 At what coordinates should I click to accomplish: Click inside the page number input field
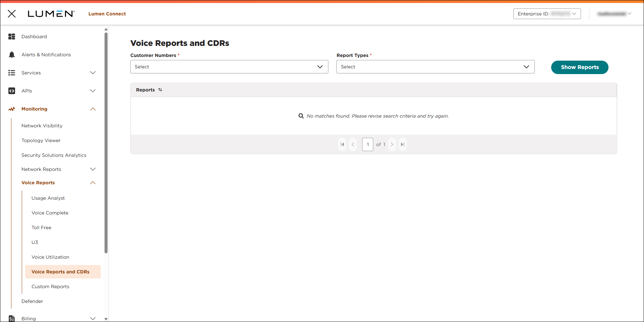[x=368, y=144]
